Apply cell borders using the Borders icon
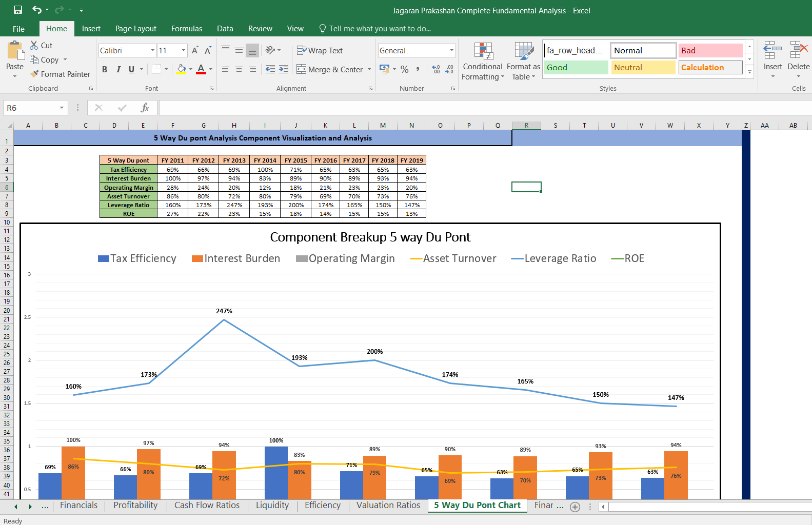 click(156, 69)
